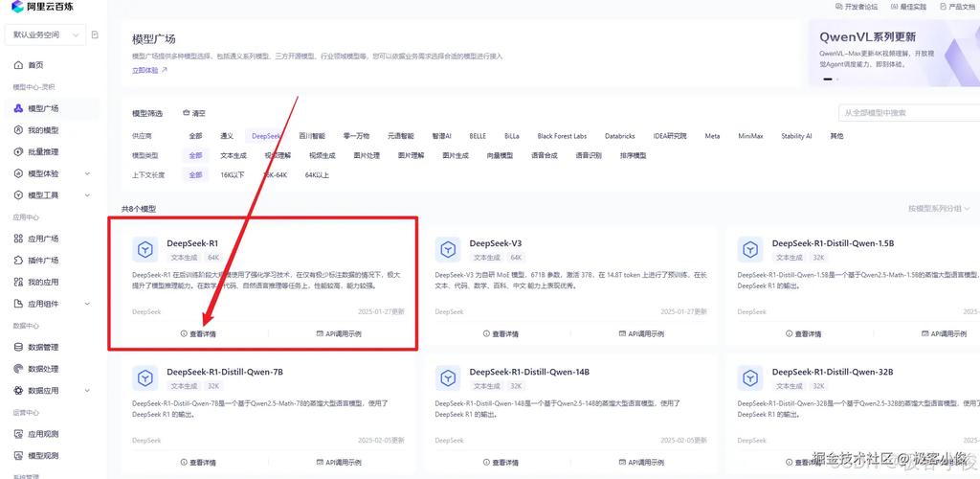The width and height of the screenshot is (980, 479).
Task: Open the 默认业务空间 workspace dropdown
Action: point(45,35)
